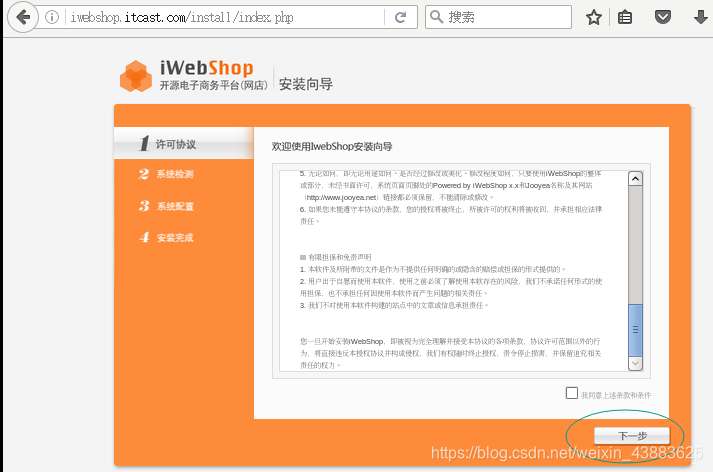Click the browser back arrow button

(x=23, y=17)
